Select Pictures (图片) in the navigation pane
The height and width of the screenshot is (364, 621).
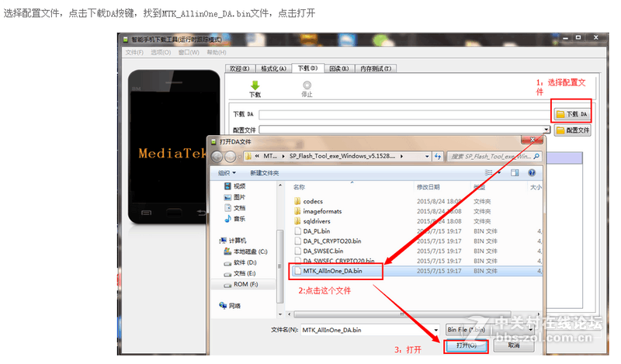click(235, 197)
